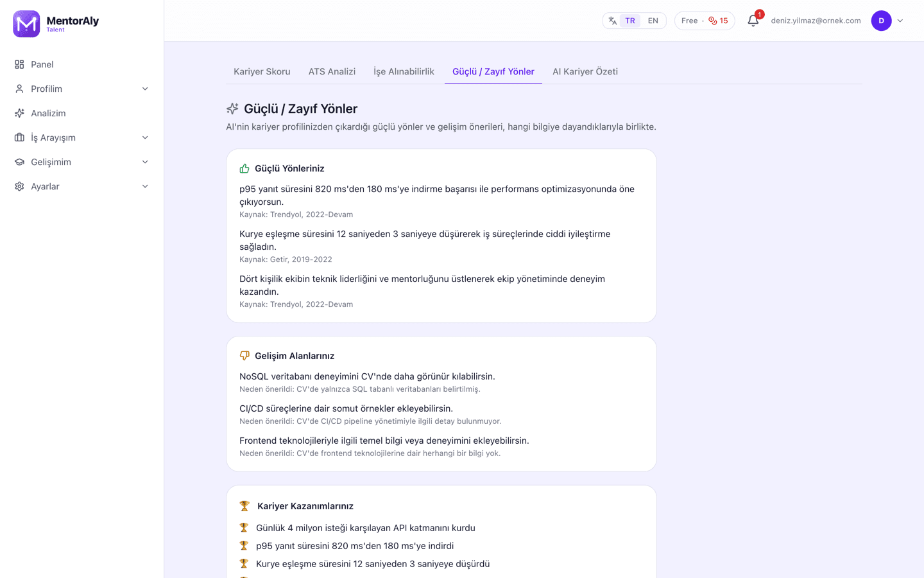Expand the İş Arayışım chevron
Screen dimensions: 924x578
pos(145,137)
